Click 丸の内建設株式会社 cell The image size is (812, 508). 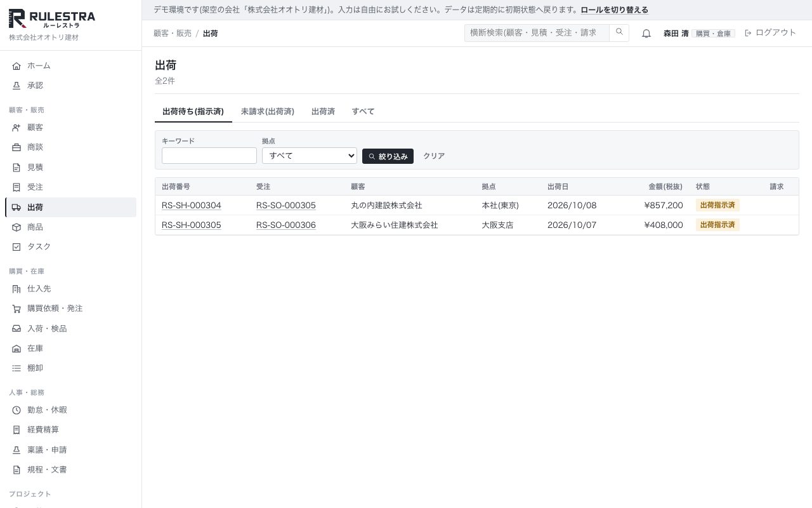coord(386,205)
